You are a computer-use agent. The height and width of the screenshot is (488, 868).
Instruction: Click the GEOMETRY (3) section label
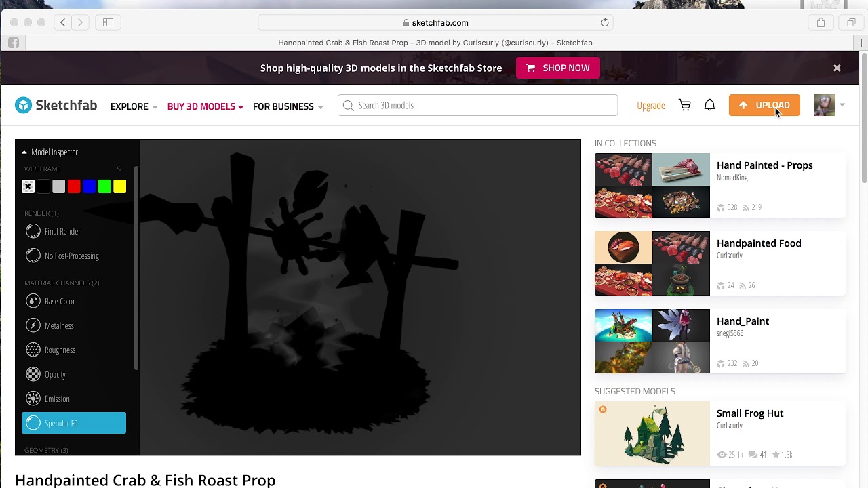46,450
